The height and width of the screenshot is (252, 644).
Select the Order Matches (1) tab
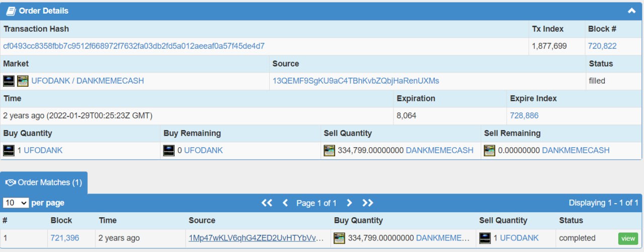[44, 182]
